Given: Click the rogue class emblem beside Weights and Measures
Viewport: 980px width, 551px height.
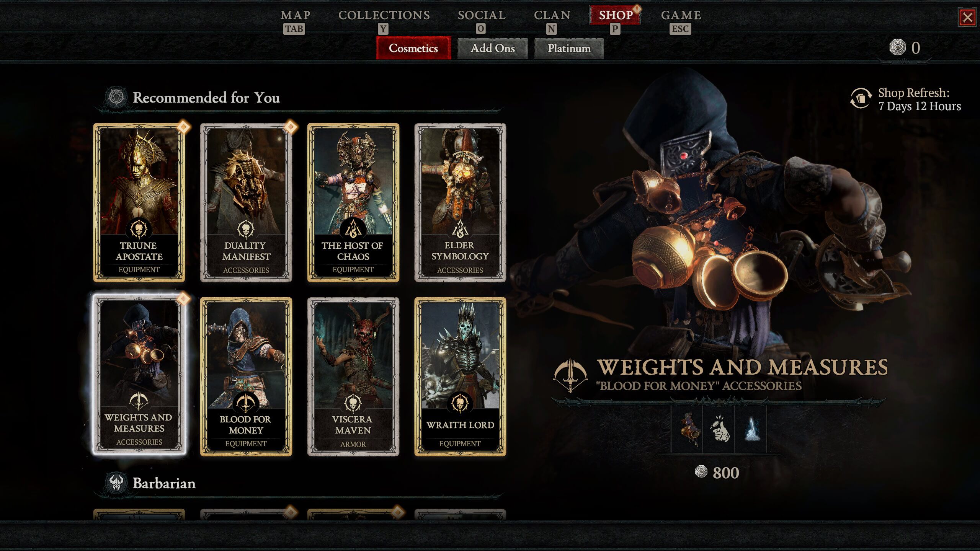Looking at the screenshot, I should point(570,375).
